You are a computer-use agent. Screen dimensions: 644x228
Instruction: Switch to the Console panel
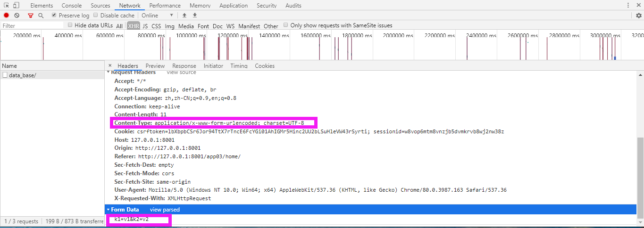coord(71,6)
